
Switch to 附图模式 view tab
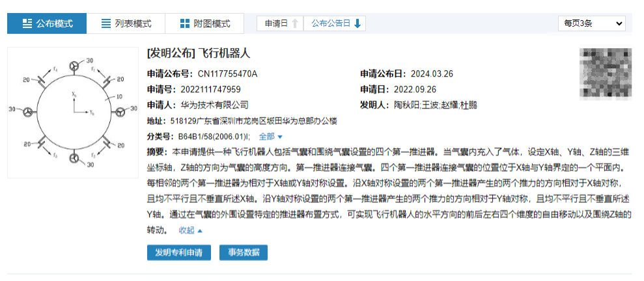[204, 23]
